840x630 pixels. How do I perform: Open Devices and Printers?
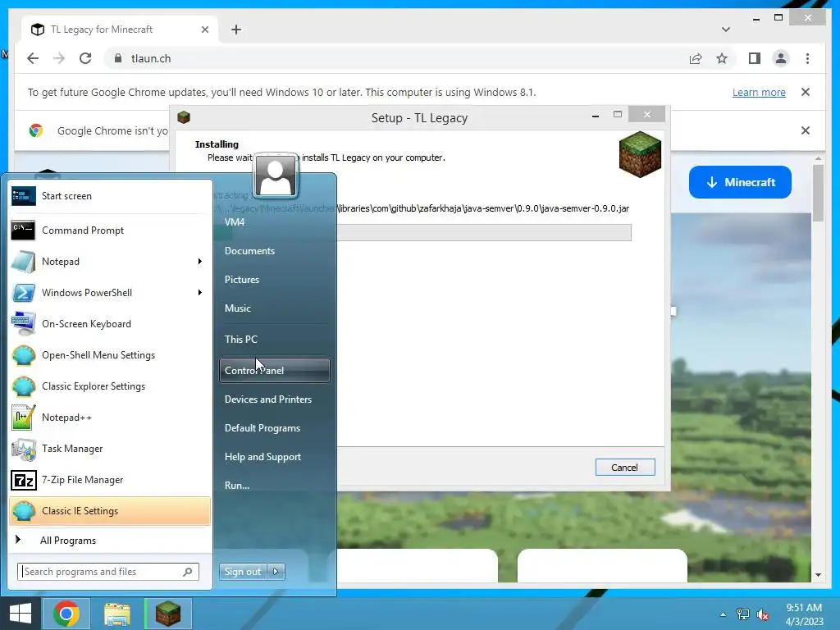tap(274, 399)
